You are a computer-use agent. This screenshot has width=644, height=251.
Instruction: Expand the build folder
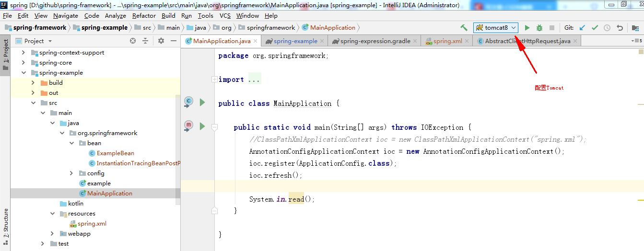(33, 83)
